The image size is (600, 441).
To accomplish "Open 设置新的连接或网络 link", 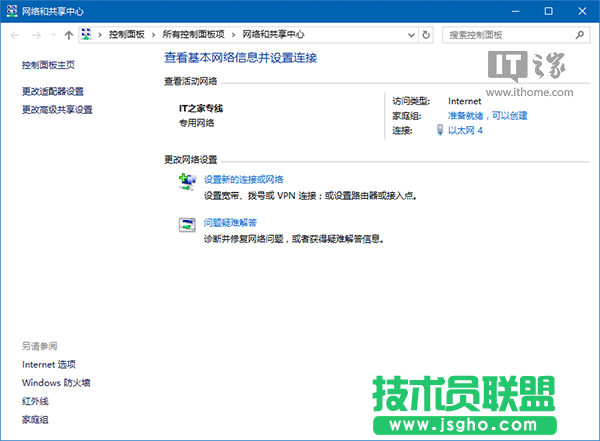I will [x=243, y=180].
